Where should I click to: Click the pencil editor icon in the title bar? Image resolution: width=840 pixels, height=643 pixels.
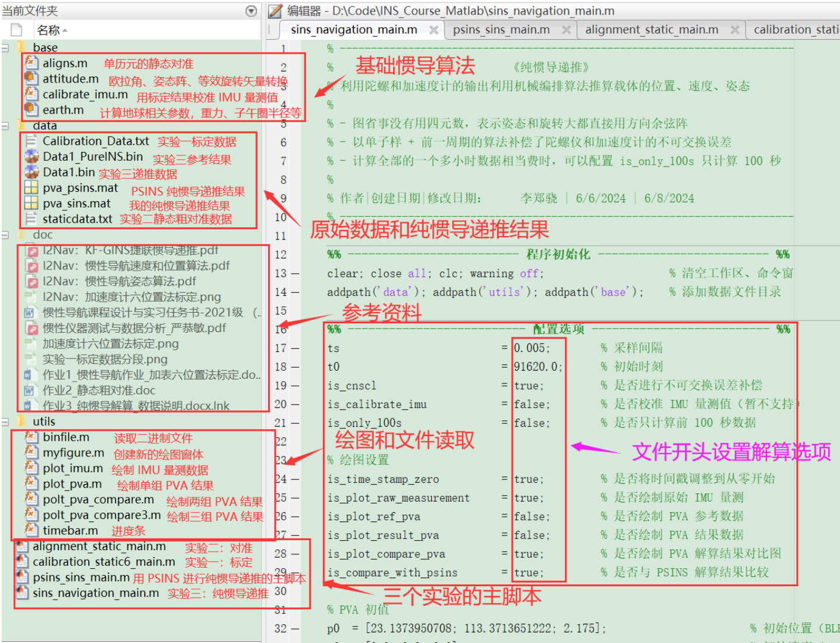(275, 10)
